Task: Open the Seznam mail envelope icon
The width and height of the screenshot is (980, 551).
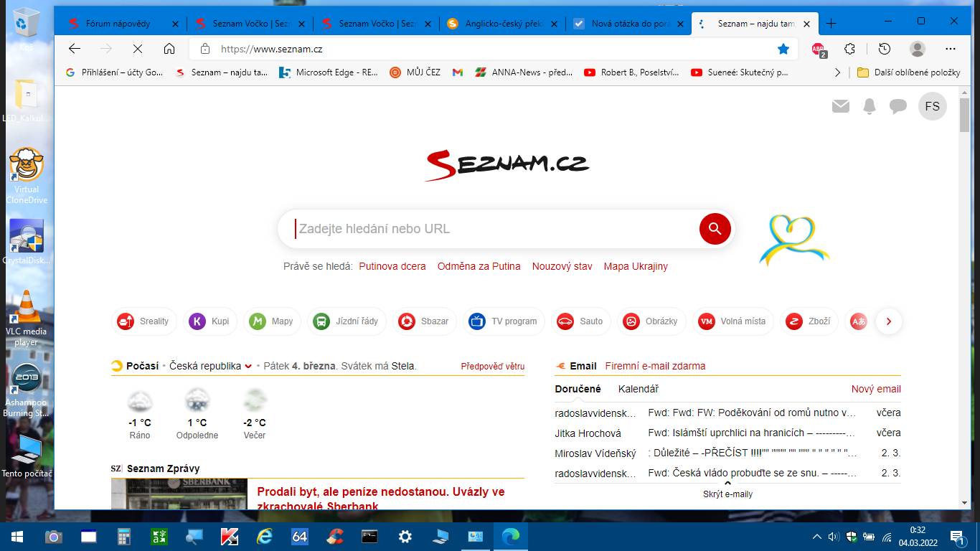Action: tap(841, 106)
